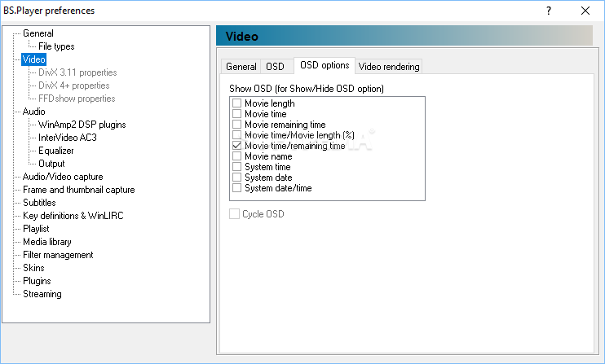Open the Audio preferences section
The image size is (605, 364).
[34, 112]
